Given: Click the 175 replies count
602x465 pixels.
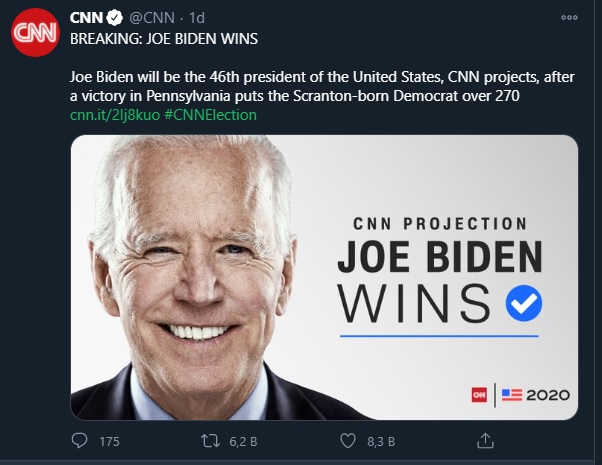Looking at the screenshot, I should [109, 441].
